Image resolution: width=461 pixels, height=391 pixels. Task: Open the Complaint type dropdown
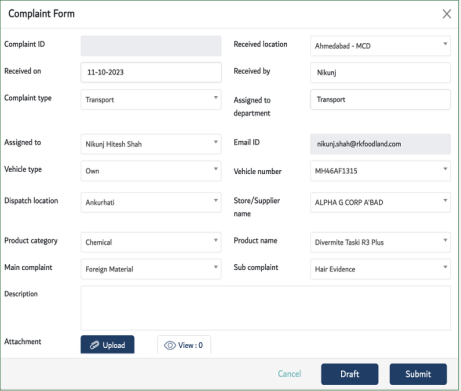pyautogui.click(x=151, y=99)
